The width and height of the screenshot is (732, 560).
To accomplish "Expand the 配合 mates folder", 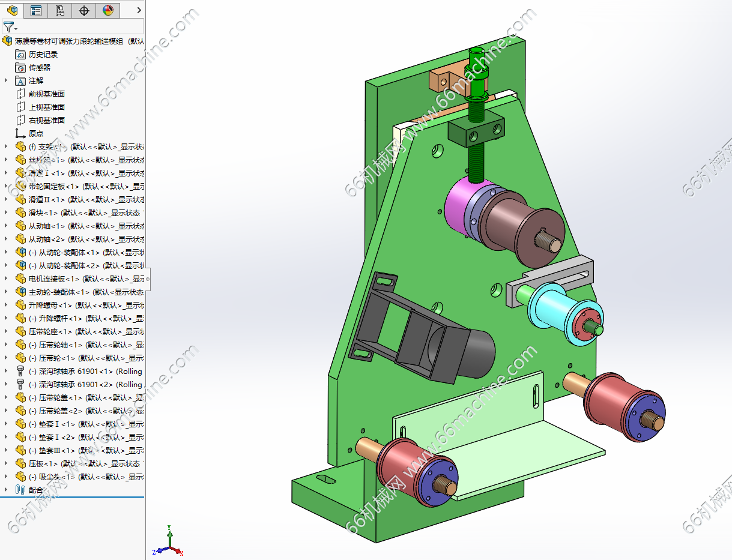I will click(6, 490).
